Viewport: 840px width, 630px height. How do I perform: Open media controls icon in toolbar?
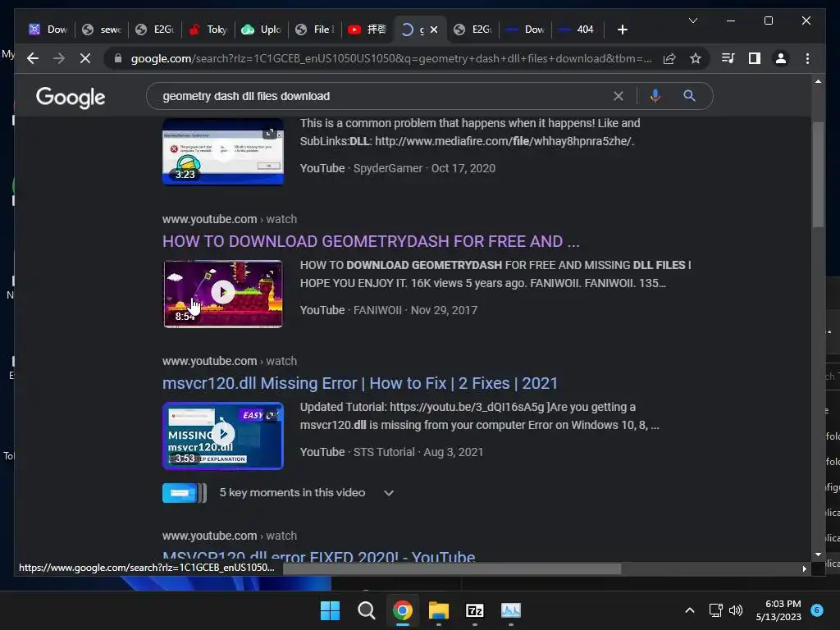728,58
